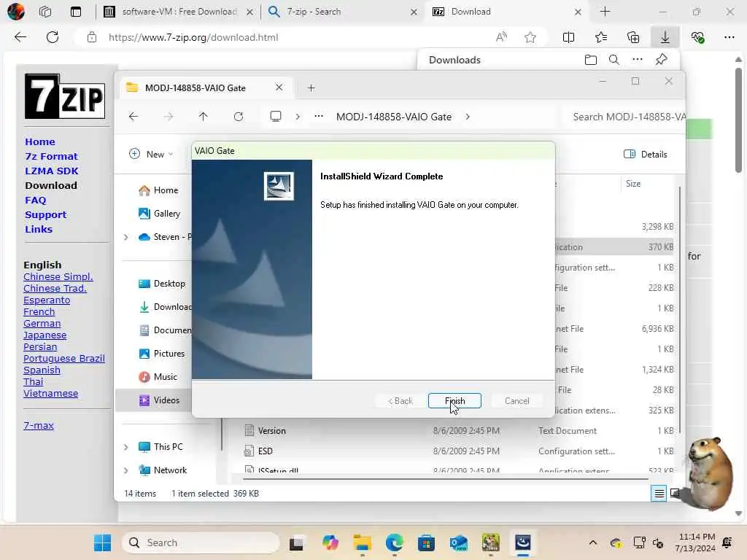Open Edge collections icon
Viewport: 747px width, 560px height.
(x=633, y=37)
